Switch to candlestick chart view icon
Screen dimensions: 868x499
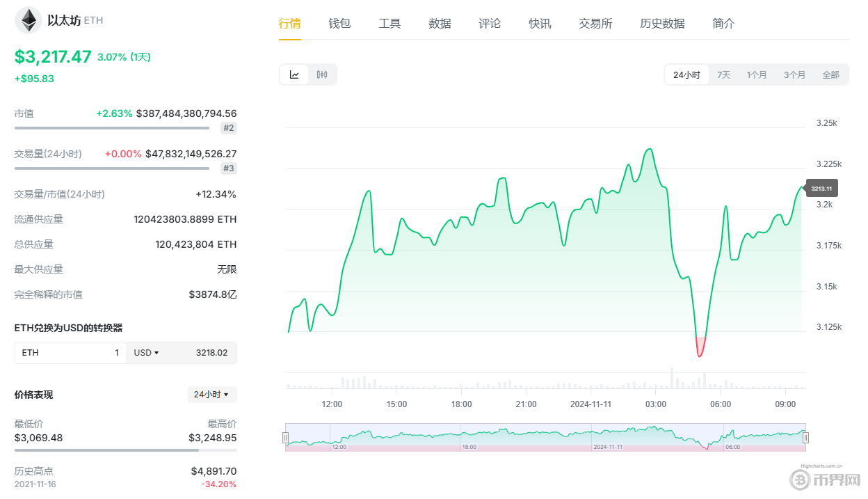322,74
